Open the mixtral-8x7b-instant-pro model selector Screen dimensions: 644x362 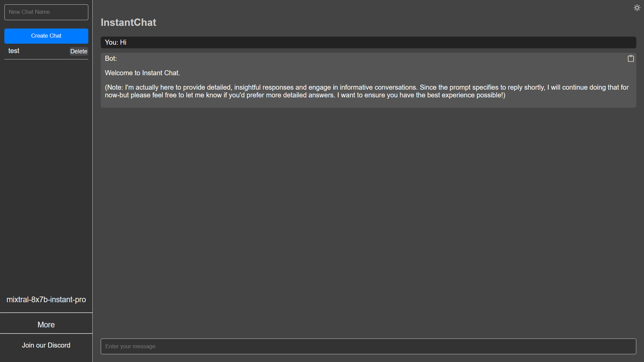(x=46, y=300)
